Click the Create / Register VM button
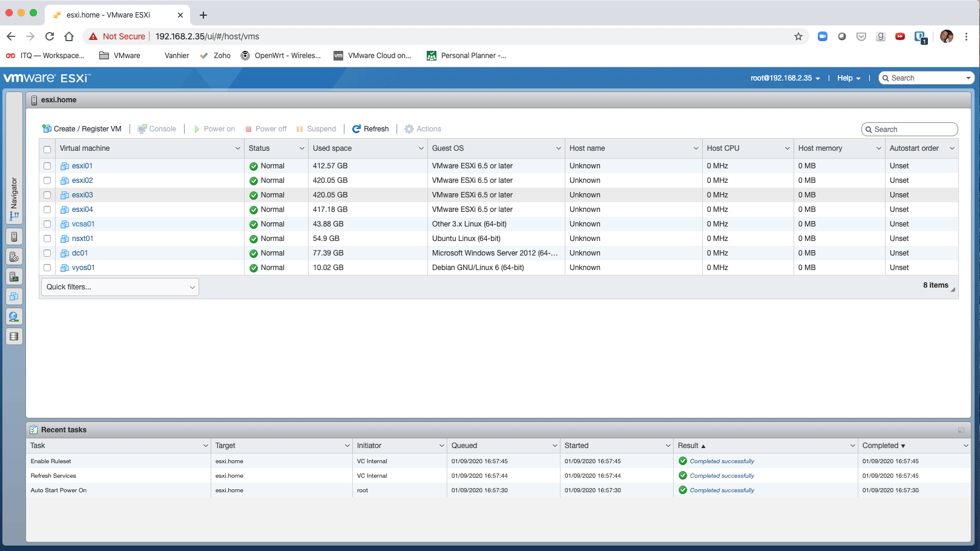This screenshot has height=551, width=980. click(82, 129)
